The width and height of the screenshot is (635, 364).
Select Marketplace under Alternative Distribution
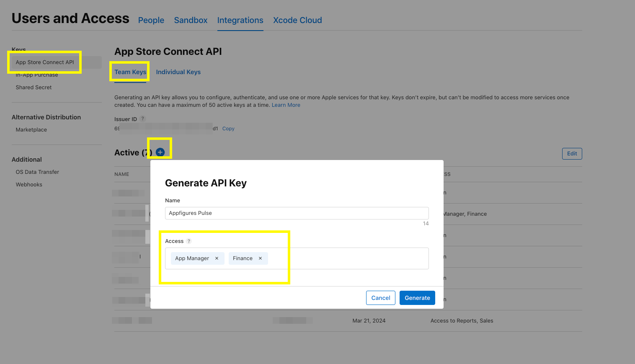click(31, 129)
